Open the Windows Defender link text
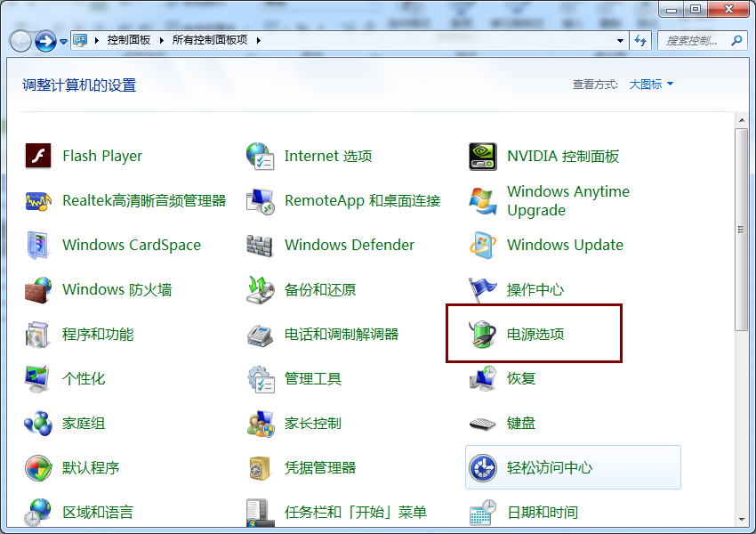The height and width of the screenshot is (534, 756). tap(350, 245)
